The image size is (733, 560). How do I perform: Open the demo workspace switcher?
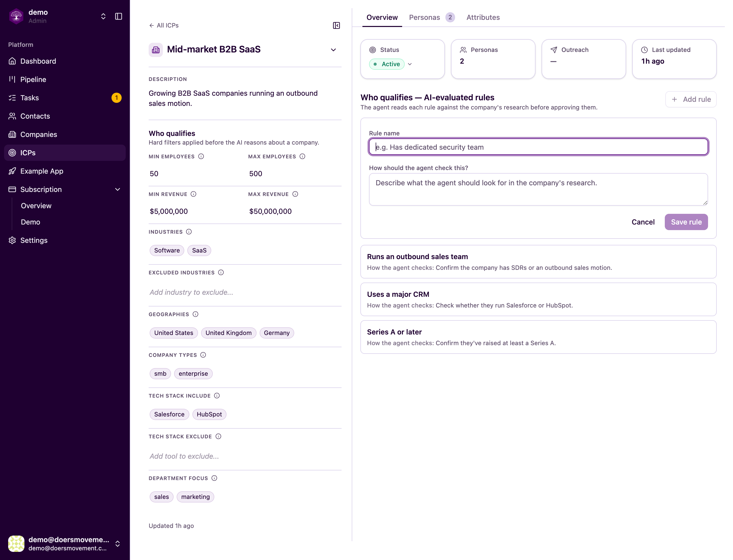(x=103, y=16)
